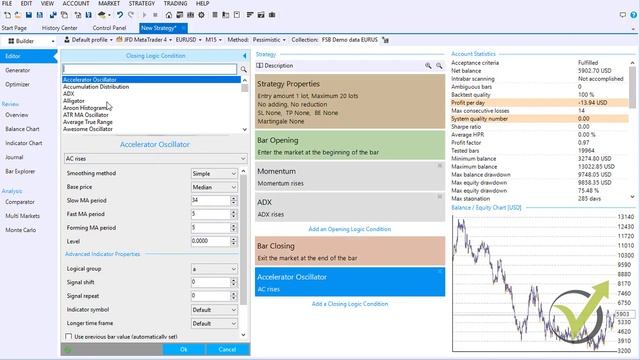
Task: Click the Open strategy folder icon
Action: click(x=18, y=15)
